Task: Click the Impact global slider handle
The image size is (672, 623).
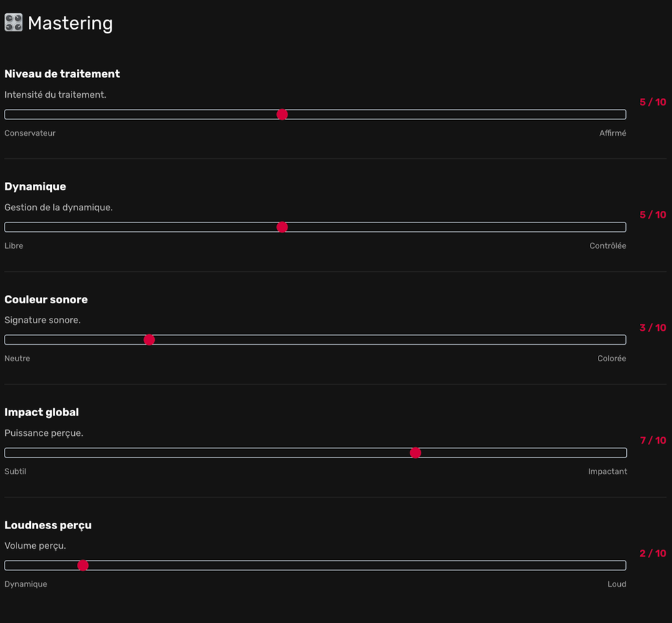Action: [x=415, y=452]
